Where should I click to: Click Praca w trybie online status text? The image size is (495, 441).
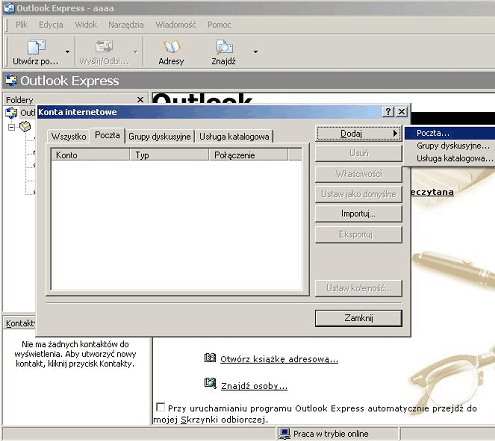pyautogui.click(x=331, y=434)
